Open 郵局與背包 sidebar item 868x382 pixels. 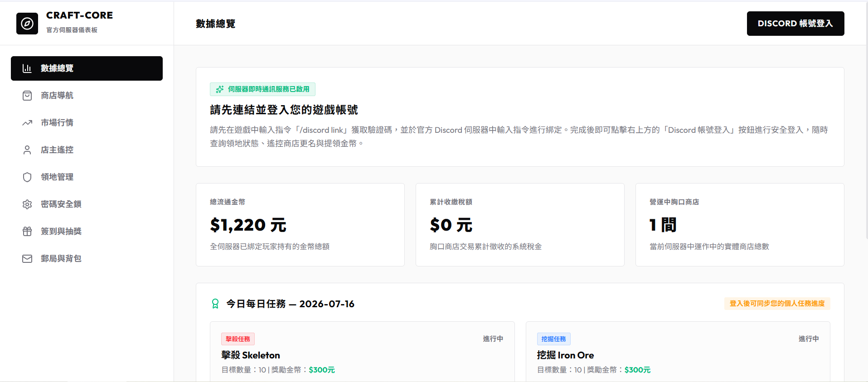87,259
